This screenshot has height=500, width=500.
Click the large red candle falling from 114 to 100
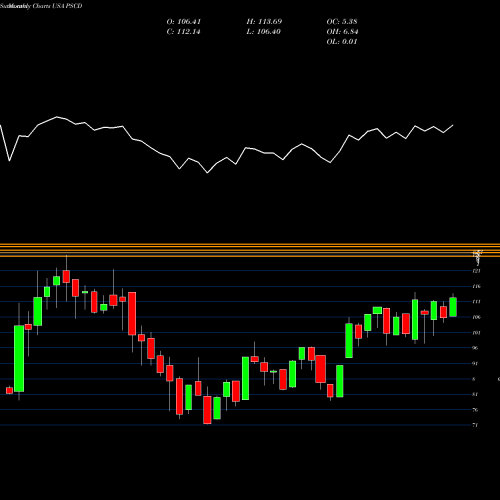pos(132,314)
